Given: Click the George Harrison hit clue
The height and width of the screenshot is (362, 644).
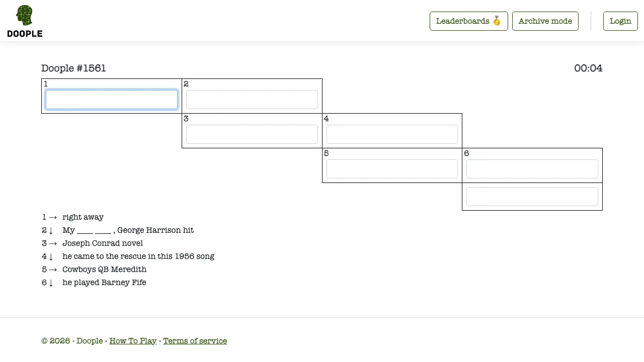Looking at the screenshot, I should click(128, 230).
